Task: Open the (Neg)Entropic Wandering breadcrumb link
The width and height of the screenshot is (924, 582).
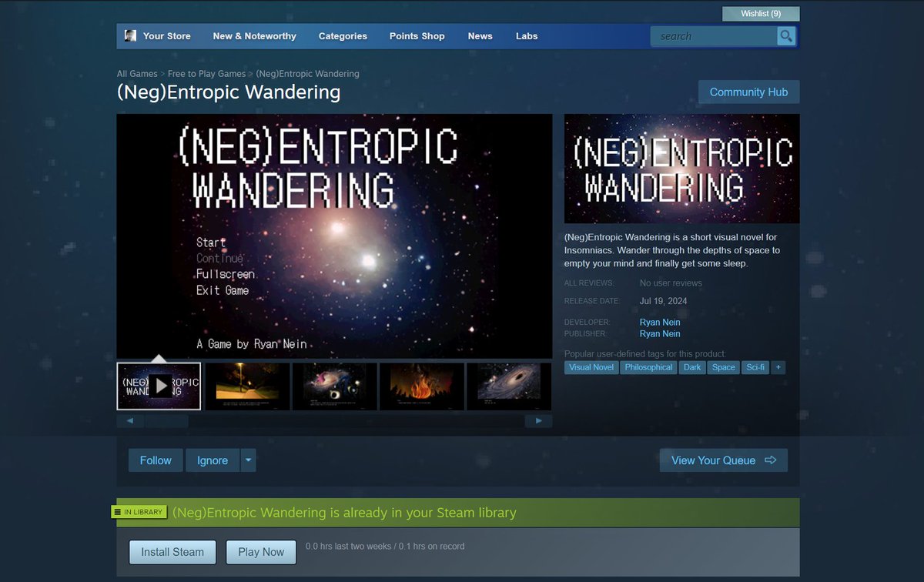Action: point(307,74)
